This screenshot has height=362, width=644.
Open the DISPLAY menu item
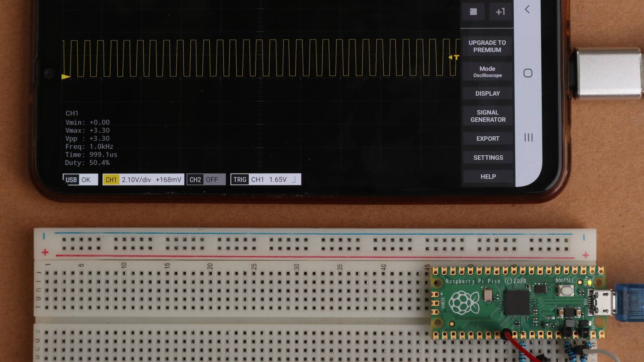click(488, 93)
